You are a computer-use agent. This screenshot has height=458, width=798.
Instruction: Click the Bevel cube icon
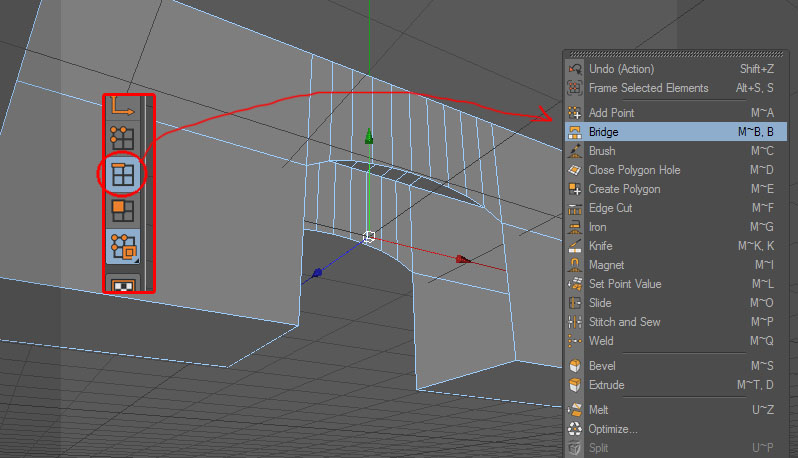575,365
